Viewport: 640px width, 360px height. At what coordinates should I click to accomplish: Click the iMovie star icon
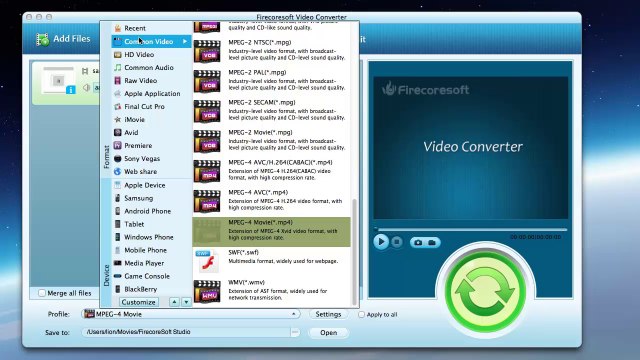[x=118, y=120]
